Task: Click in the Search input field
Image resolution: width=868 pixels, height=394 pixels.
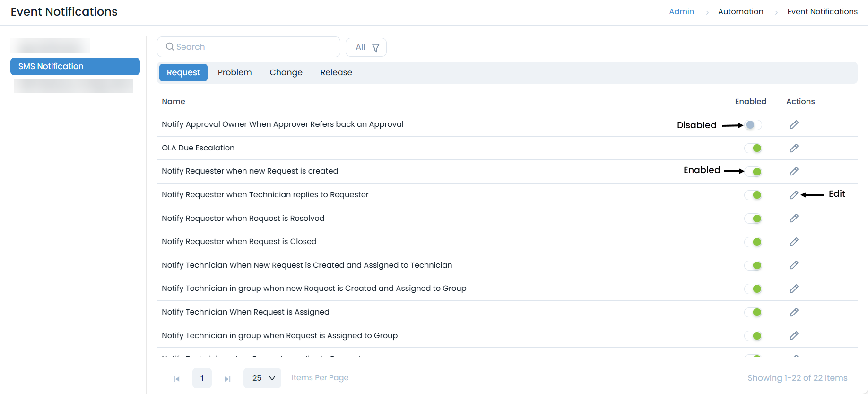Action: (x=249, y=47)
